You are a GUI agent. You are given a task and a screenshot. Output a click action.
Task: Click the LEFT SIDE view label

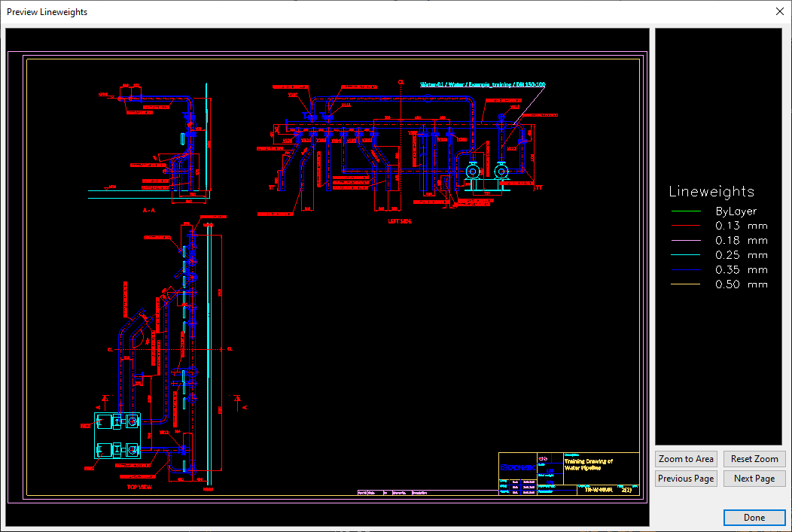pyautogui.click(x=399, y=222)
